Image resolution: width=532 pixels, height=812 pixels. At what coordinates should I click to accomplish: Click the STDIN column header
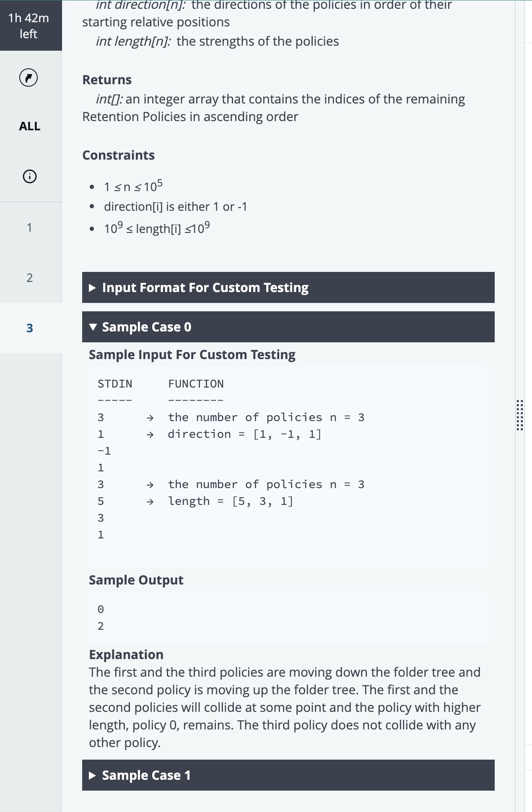[115, 384]
